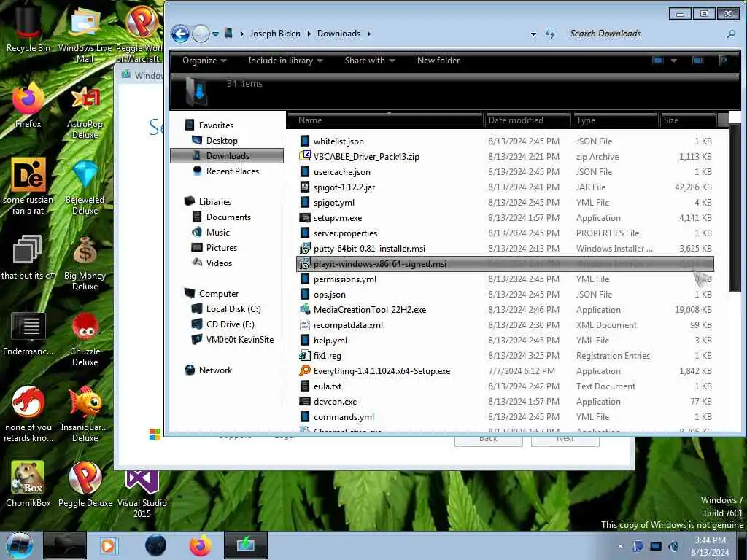Sort files by Date modified column
This screenshot has width=747, height=560.
pyautogui.click(x=527, y=120)
